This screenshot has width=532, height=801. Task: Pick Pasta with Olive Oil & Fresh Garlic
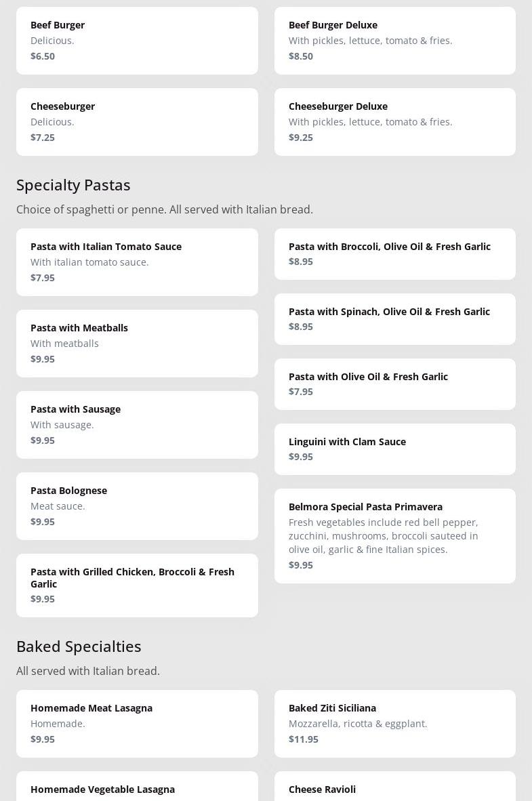[394, 384]
